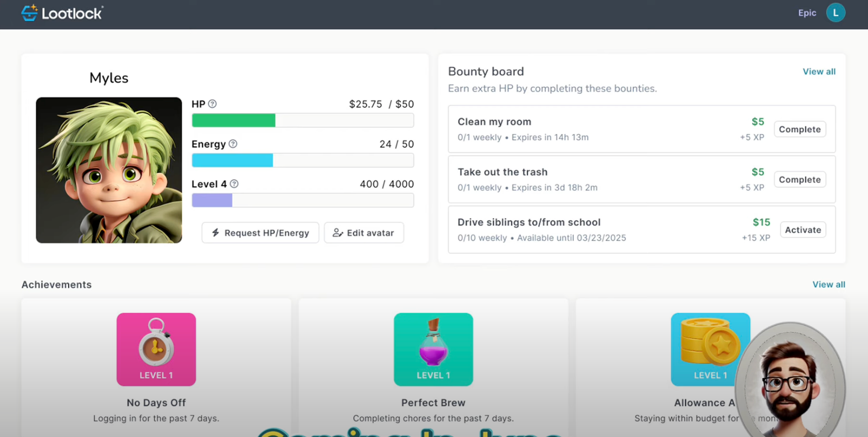This screenshot has height=437, width=868.
Task: Open View all for Achievements
Action: [828, 285]
